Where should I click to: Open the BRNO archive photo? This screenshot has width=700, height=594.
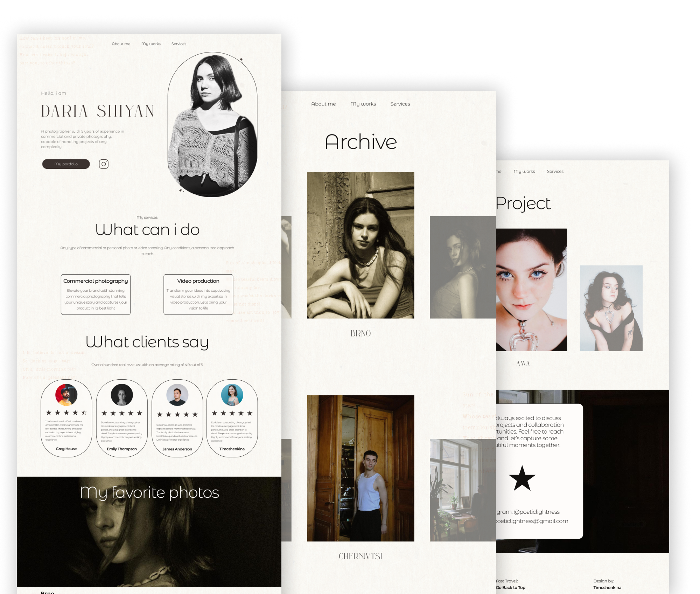(360, 245)
